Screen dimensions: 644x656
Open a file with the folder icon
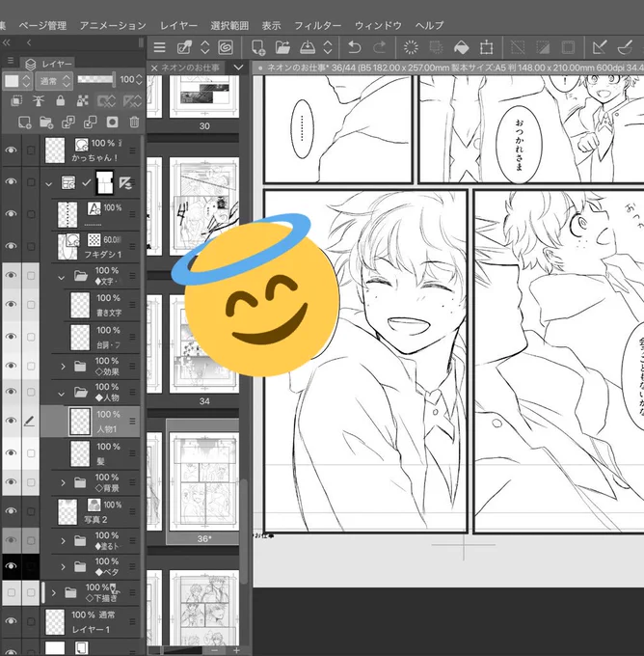click(x=282, y=47)
